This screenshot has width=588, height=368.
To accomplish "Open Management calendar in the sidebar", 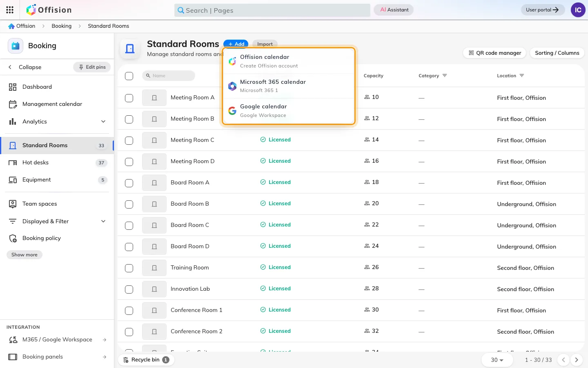I will 57,104.
